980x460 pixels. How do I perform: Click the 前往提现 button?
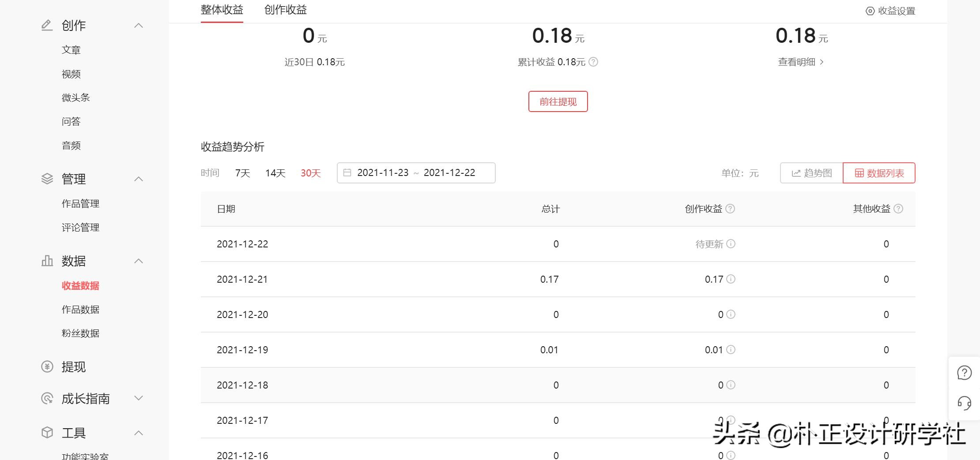click(x=558, y=102)
